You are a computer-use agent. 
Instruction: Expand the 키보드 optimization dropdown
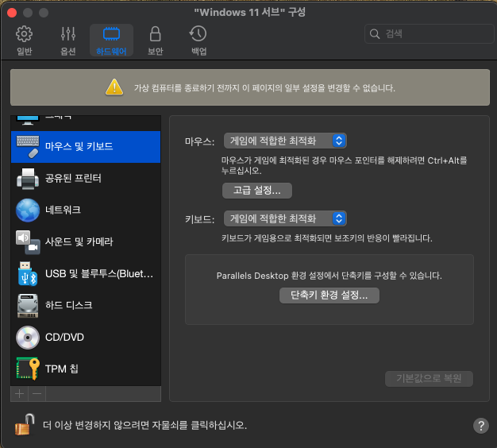pos(286,218)
